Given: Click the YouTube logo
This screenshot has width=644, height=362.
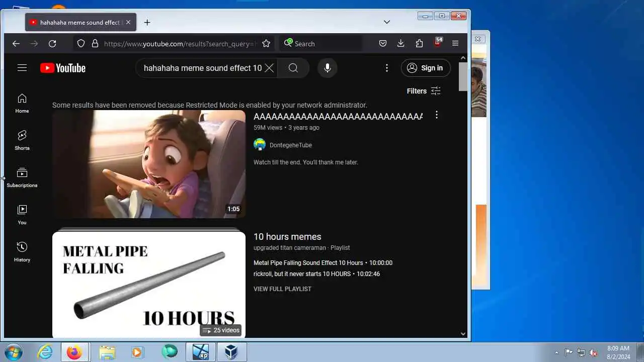Looking at the screenshot, I should click(63, 68).
